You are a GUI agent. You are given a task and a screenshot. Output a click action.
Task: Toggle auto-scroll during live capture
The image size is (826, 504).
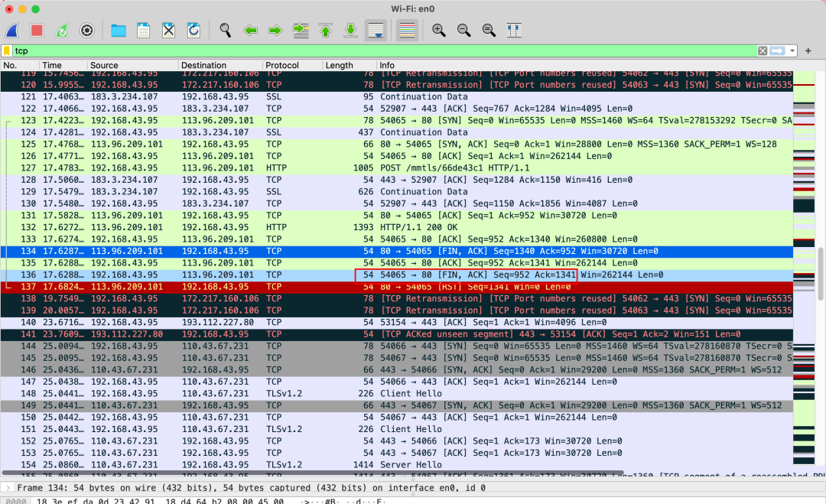[376, 31]
